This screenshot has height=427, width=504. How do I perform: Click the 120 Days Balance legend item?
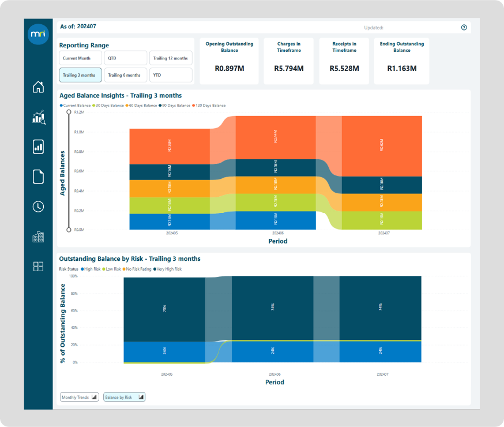click(212, 106)
